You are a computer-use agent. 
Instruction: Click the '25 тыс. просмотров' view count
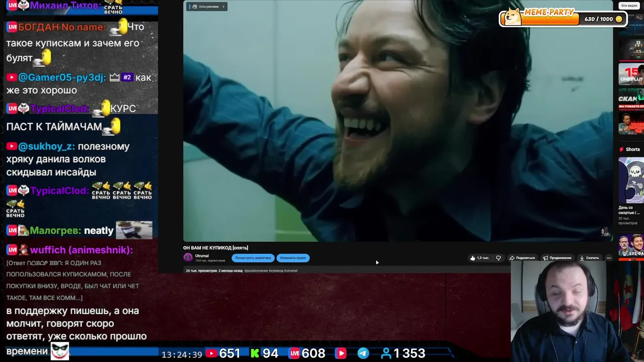(201, 270)
